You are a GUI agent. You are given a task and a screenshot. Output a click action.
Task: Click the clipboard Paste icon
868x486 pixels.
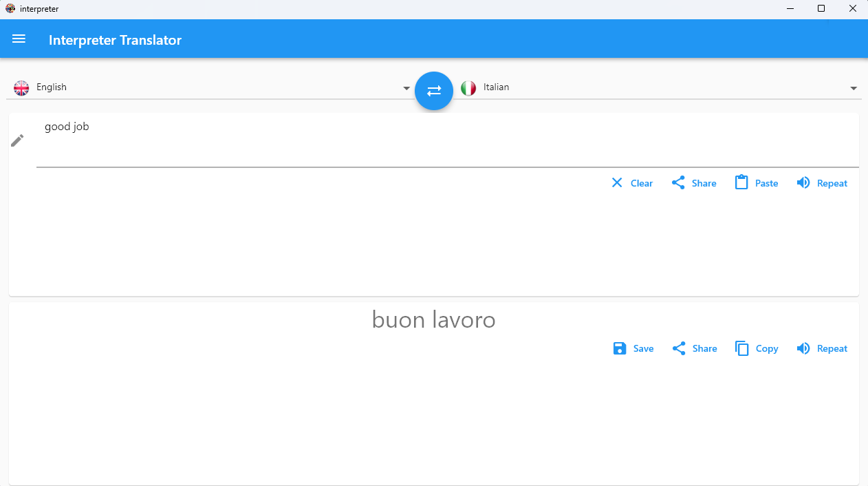741,183
